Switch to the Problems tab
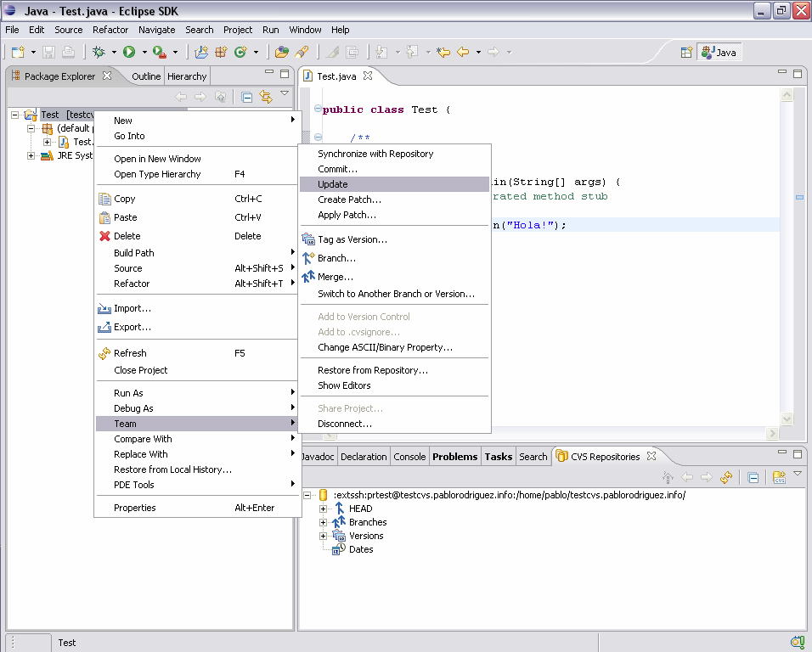Viewport: 812px width, 652px height. pyautogui.click(x=454, y=457)
